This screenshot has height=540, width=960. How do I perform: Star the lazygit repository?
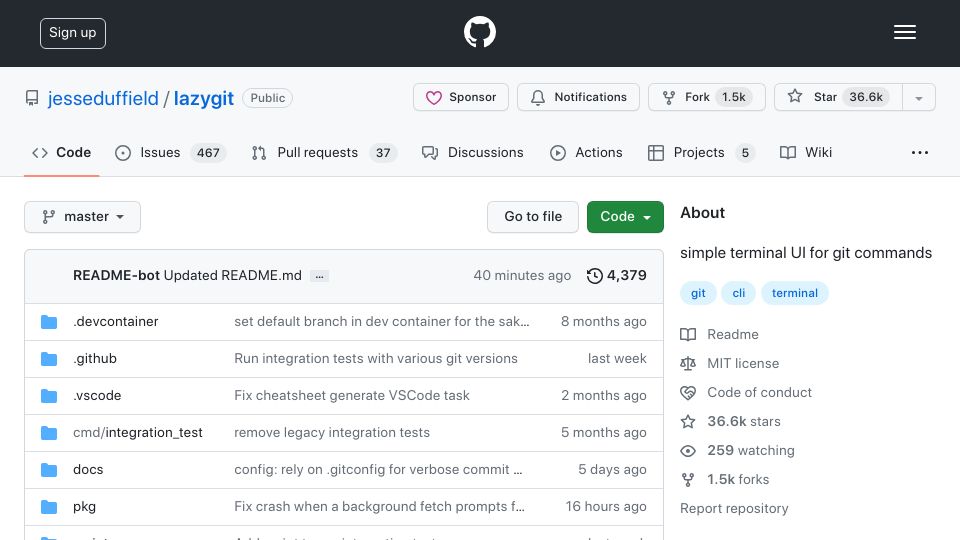click(838, 97)
